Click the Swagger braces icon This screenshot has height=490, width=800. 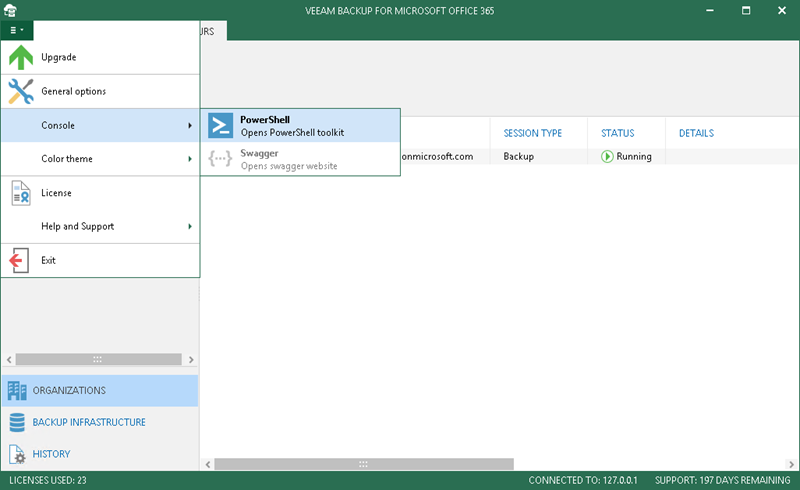click(x=220, y=159)
